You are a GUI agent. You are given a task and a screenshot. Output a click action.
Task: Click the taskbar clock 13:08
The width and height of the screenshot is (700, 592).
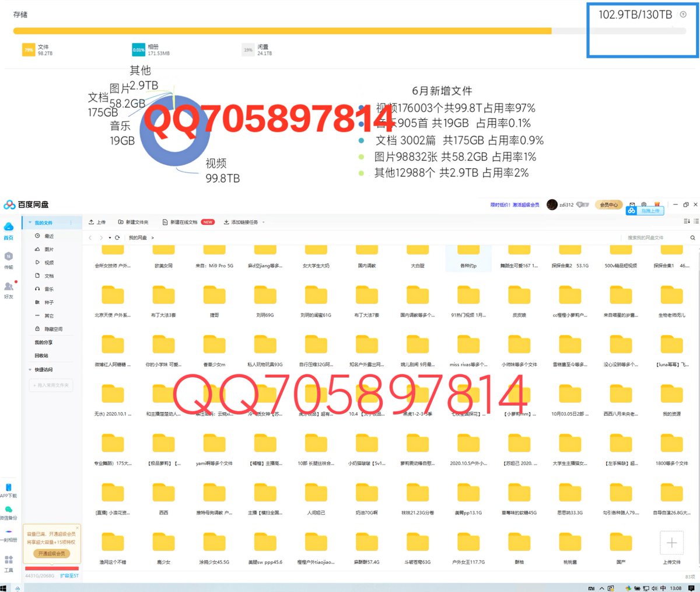click(x=675, y=588)
